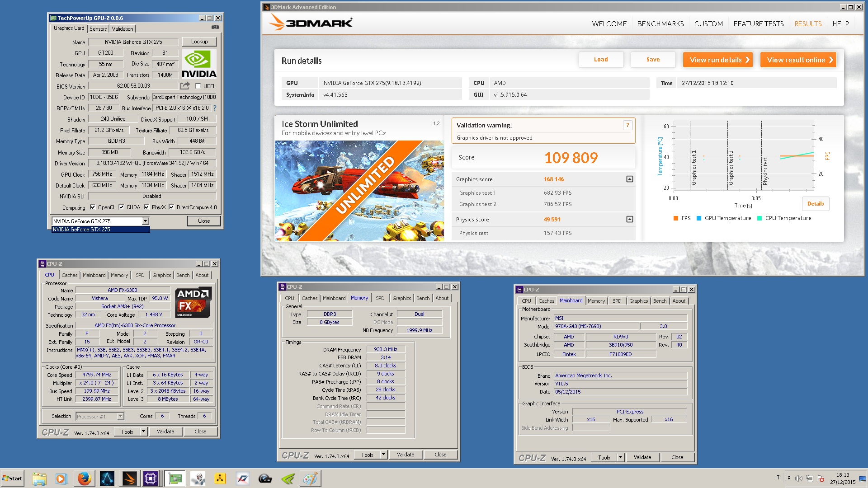The image size is (868, 488).
Task: Click the AMD FX logo in CPU-Z
Action: pyautogui.click(x=193, y=302)
